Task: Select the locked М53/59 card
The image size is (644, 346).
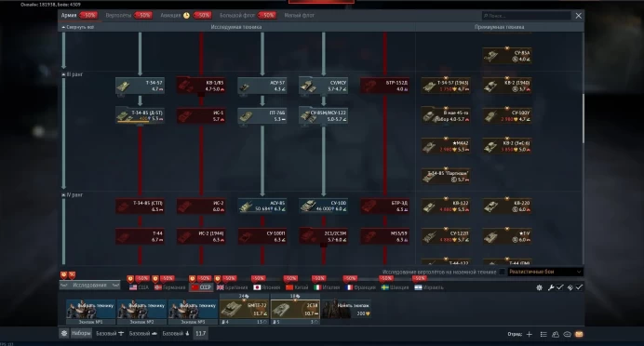Action: click(384, 236)
